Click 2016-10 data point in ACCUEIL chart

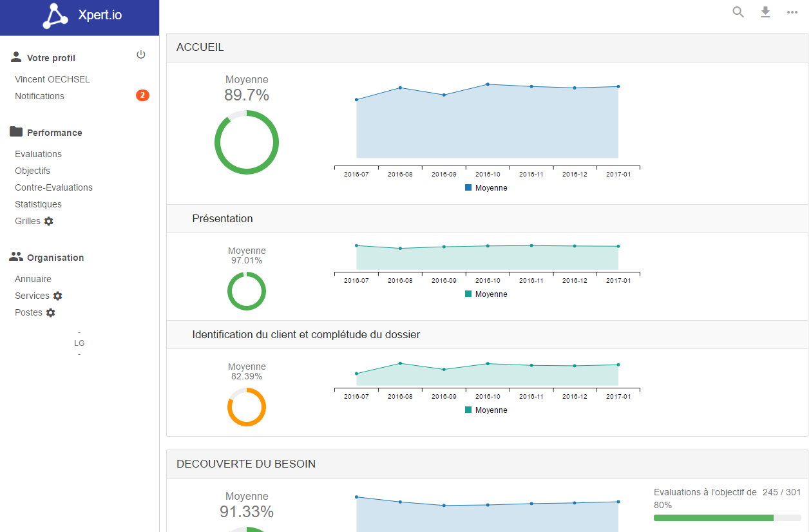(488, 84)
